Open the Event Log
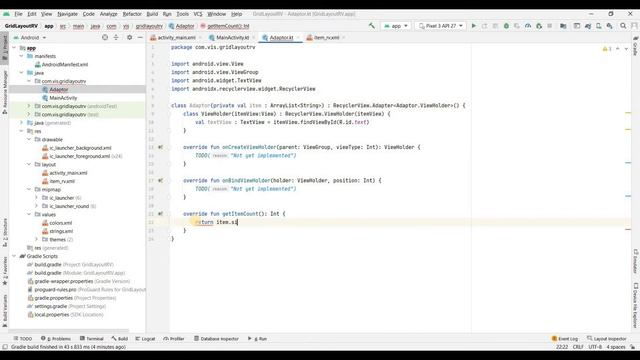Screen dimensions: 640x360 (565, 339)
